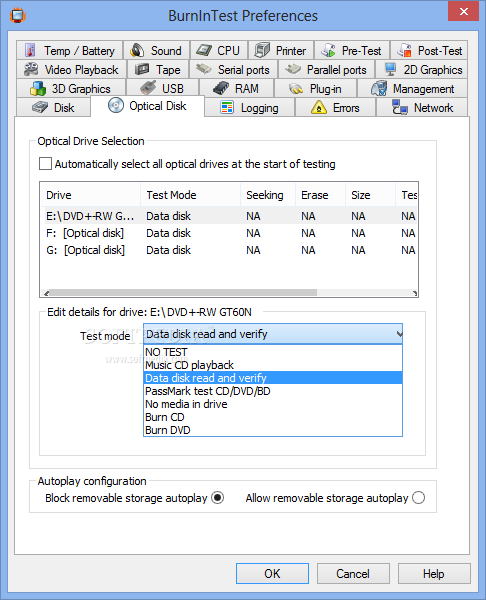This screenshot has height=600, width=486.
Task: Click the Logging tab icon
Action: click(227, 108)
